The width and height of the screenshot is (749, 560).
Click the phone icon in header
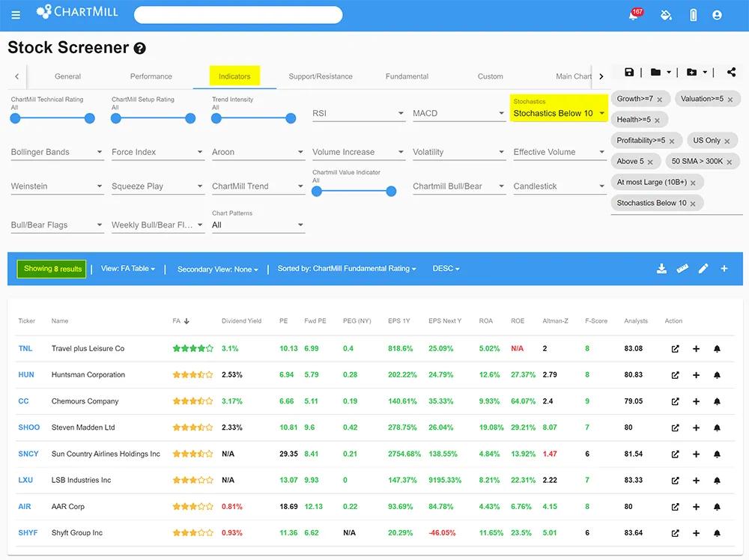pos(693,15)
